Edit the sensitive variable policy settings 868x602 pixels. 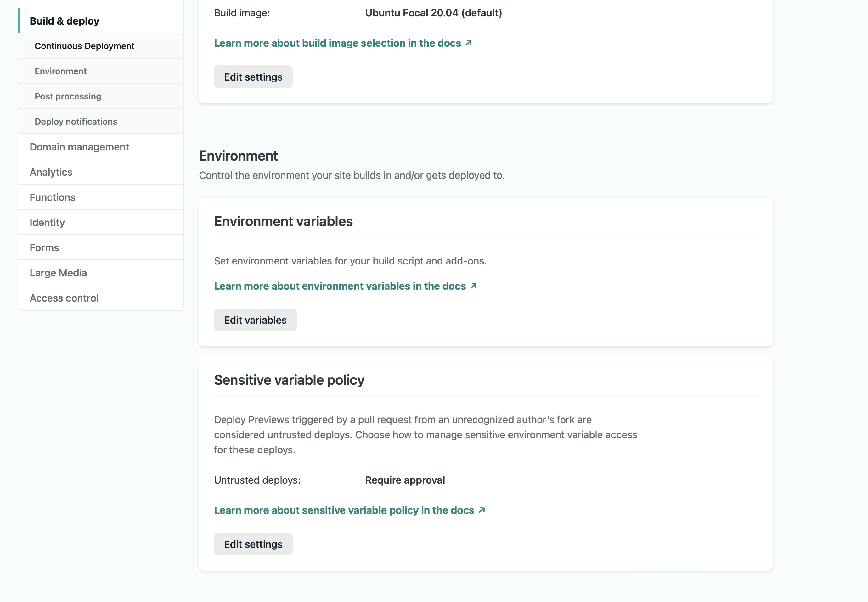[253, 544]
